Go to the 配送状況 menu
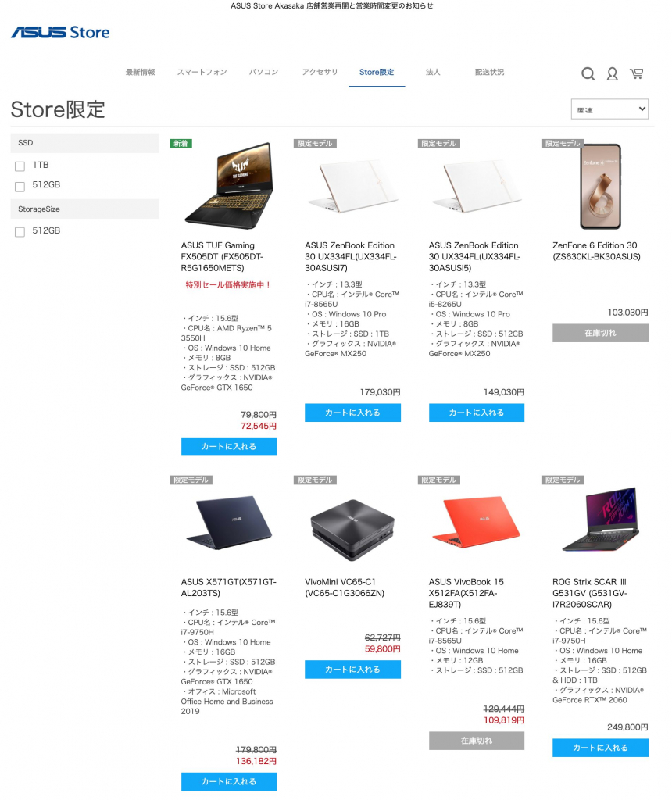The image size is (672, 800). click(x=489, y=72)
